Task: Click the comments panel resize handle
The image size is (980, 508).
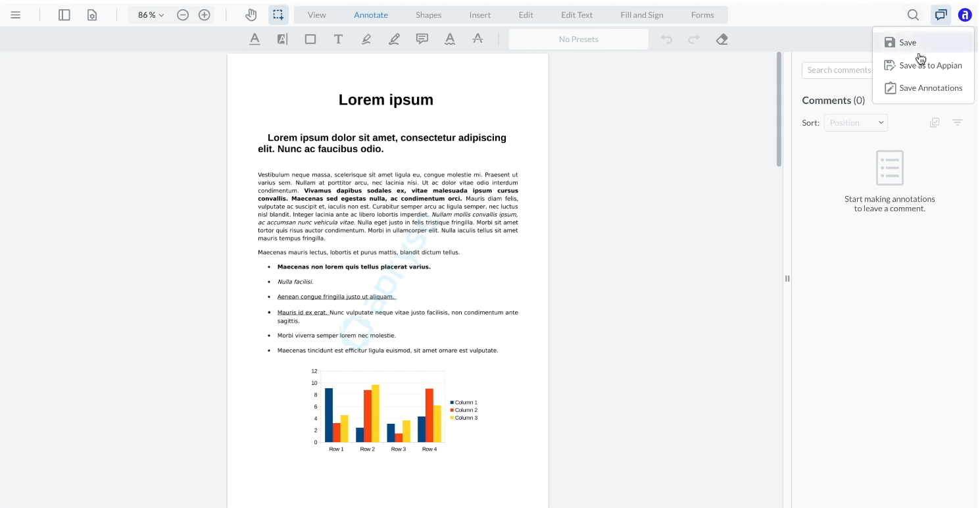Action: (x=787, y=278)
